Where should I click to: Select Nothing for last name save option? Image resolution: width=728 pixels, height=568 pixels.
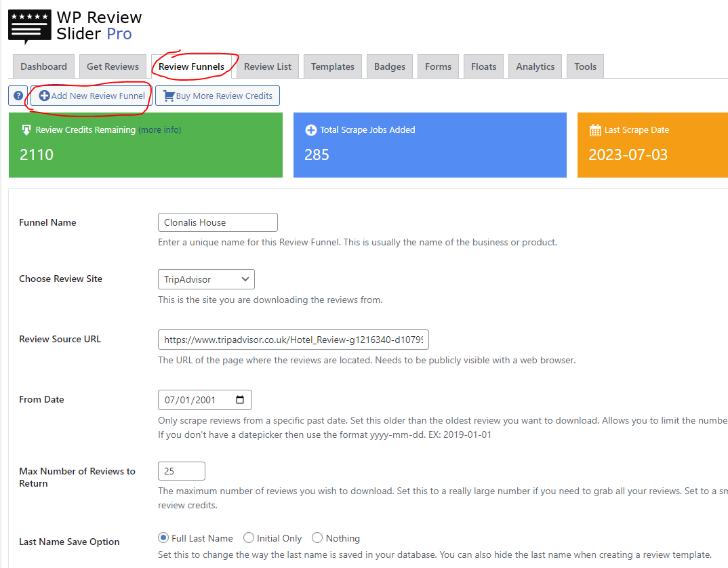317,537
